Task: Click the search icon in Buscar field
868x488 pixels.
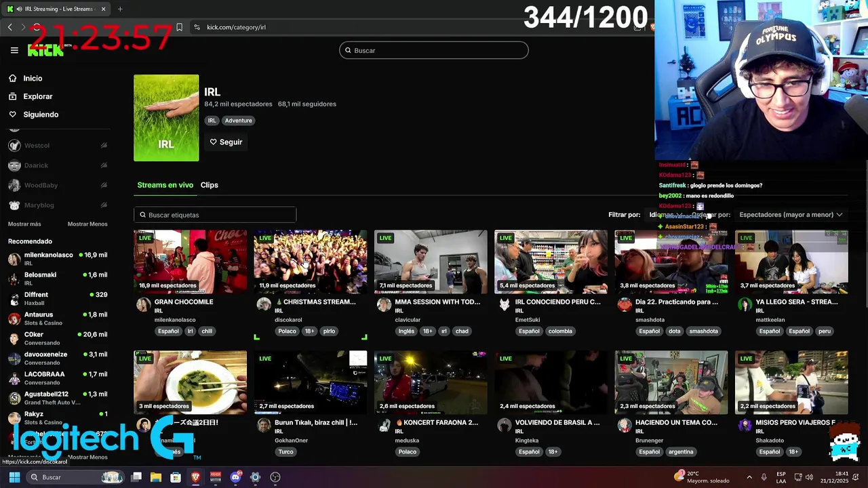Action: pyautogui.click(x=348, y=50)
